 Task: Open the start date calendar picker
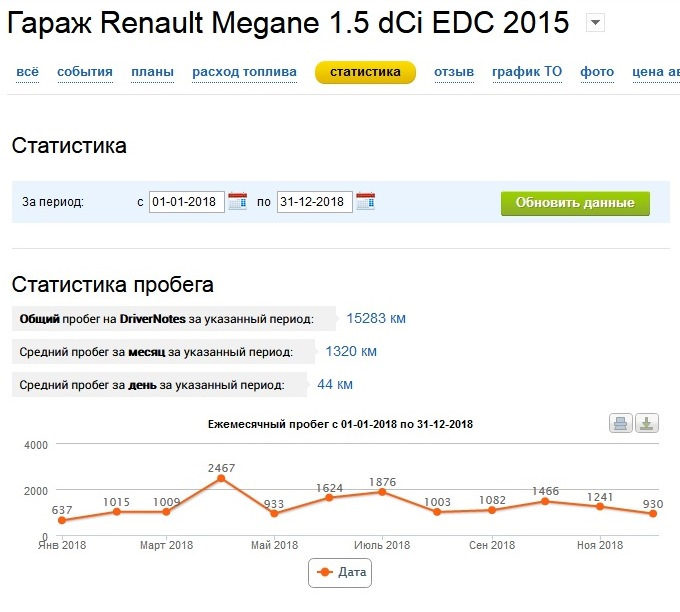(x=237, y=201)
